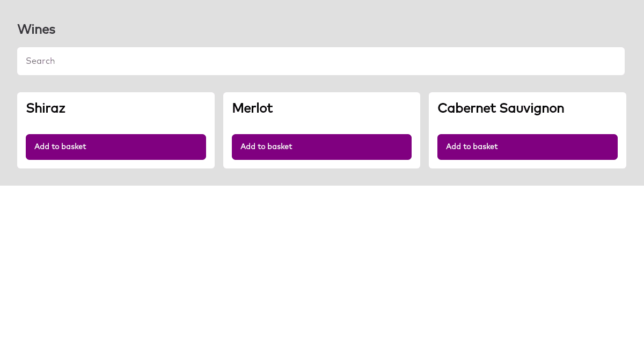
Task: Click the Wines page heading
Action: (36, 30)
